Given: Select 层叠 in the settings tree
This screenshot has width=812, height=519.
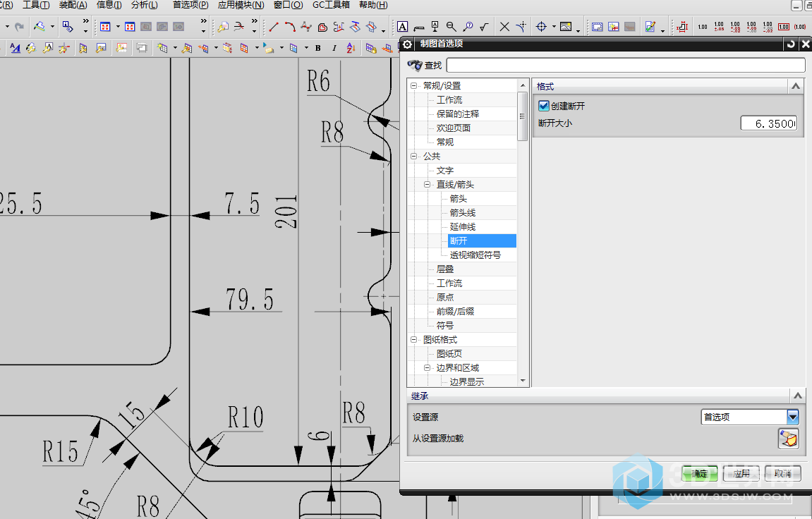Looking at the screenshot, I should 445,269.
